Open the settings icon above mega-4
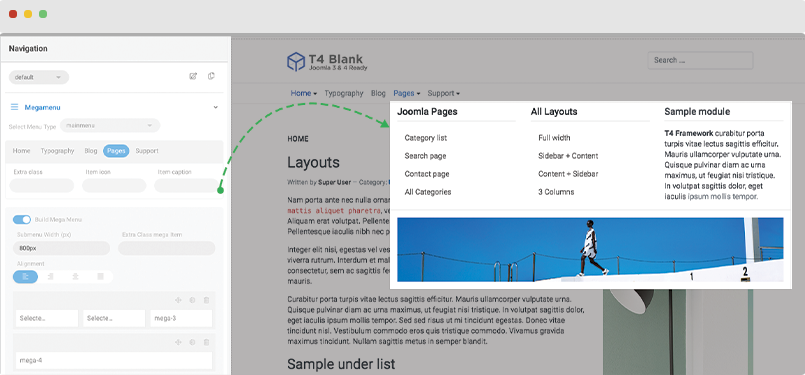The image size is (805, 375). click(x=193, y=342)
